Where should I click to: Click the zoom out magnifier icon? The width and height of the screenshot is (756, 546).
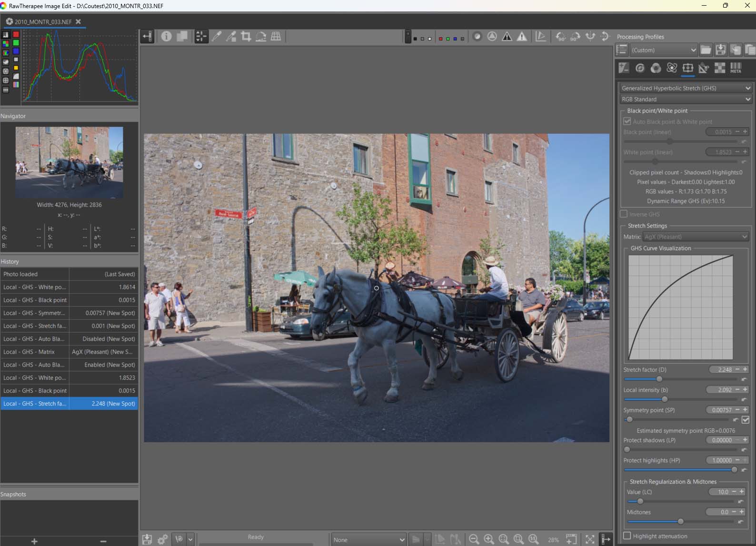tap(474, 539)
